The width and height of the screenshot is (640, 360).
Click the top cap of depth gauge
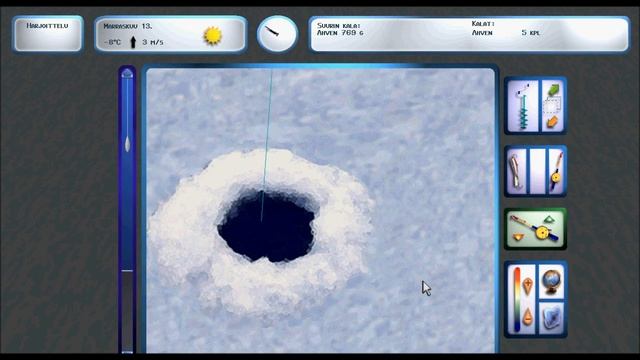(127, 73)
